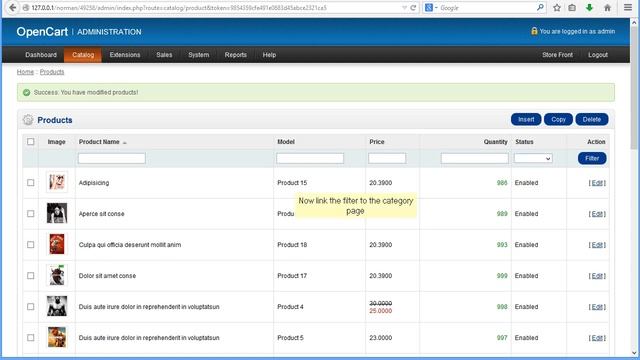Click the lock icon next to logged in as admin
640x360 pixels.
(x=534, y=31)
